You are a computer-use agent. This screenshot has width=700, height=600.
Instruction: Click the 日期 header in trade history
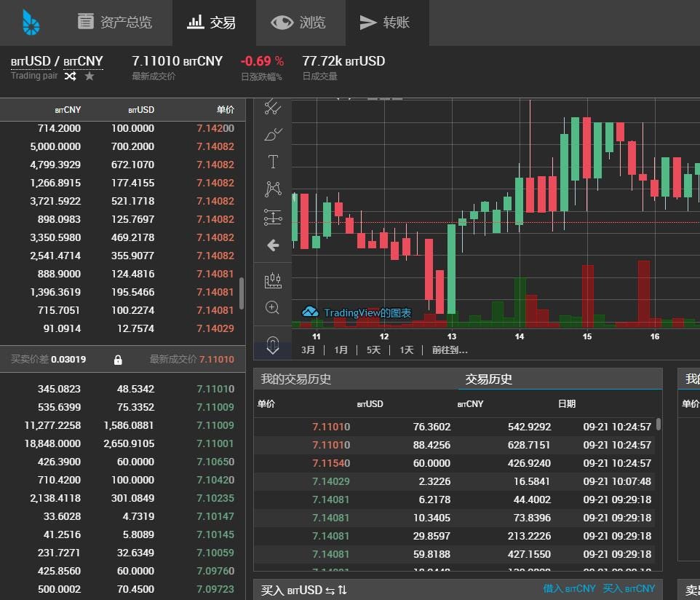[x=567, y=404]
